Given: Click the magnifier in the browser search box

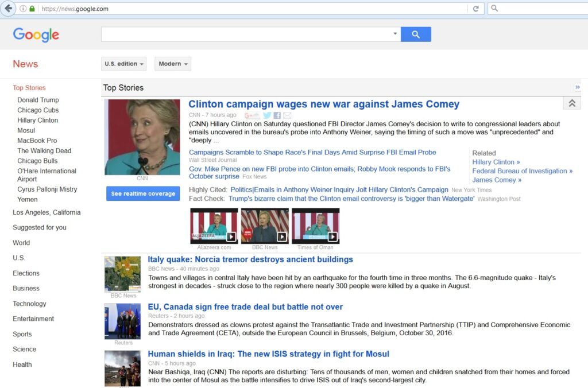Looking at the screenshot, I should (494, 8).
